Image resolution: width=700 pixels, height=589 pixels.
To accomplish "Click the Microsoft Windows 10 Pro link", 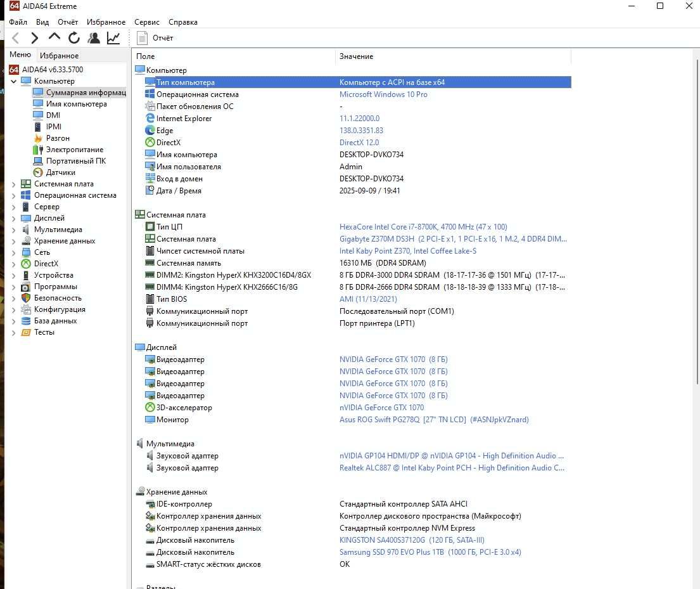I will pos(383,94).
